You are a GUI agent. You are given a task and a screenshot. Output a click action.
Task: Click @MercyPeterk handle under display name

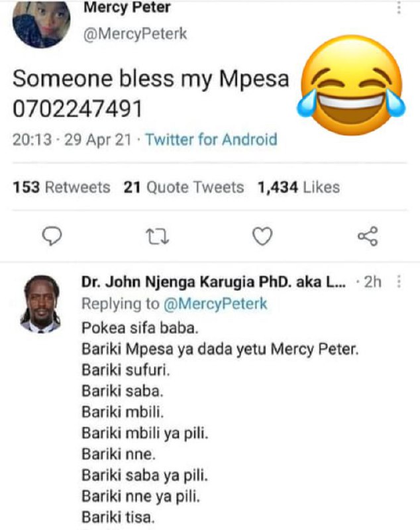tap(135, 34)
